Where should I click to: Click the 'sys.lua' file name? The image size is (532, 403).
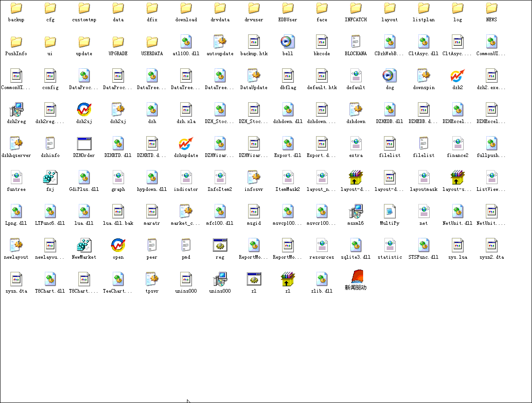click(457, 257)
